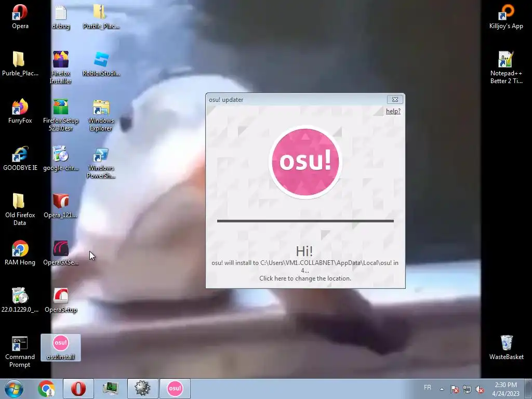Open the Windows Start menu
This screenshot has height=399, width=532.
pos(14,389)
